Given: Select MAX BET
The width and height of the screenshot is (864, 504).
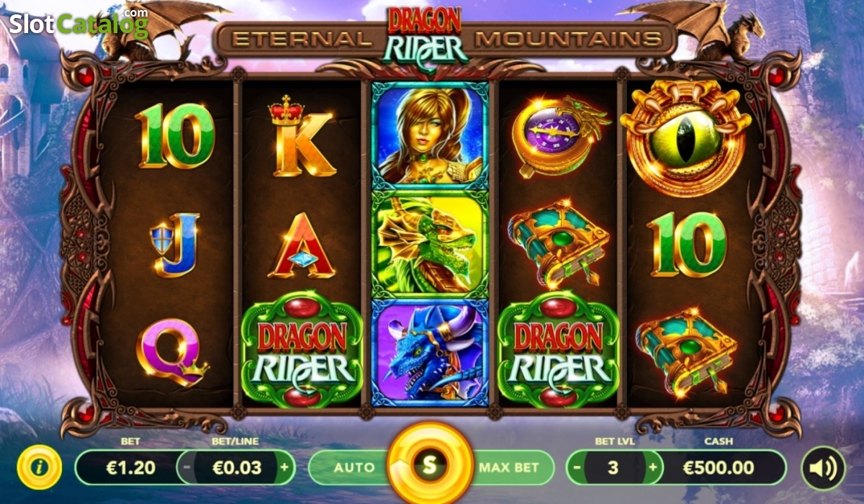Looking at the screenshot, I should [511, 467].
